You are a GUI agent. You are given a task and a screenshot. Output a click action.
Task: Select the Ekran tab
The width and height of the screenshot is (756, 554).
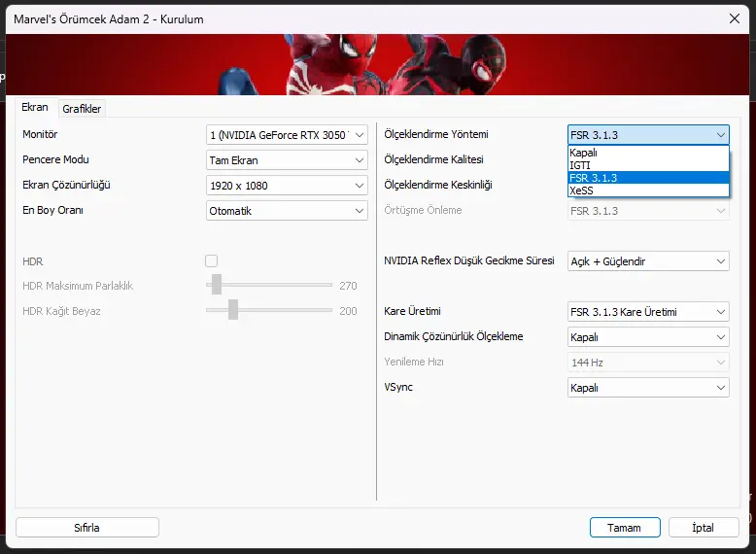coord(35,107)
